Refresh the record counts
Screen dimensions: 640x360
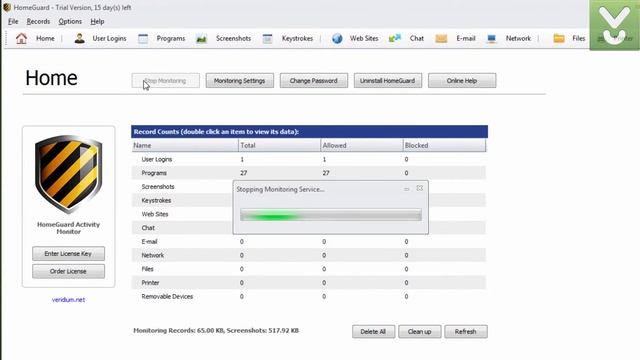465,331
